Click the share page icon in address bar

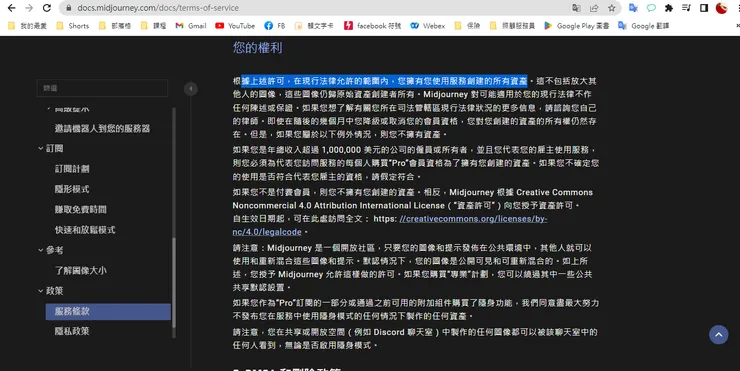[x=594, y=8]
